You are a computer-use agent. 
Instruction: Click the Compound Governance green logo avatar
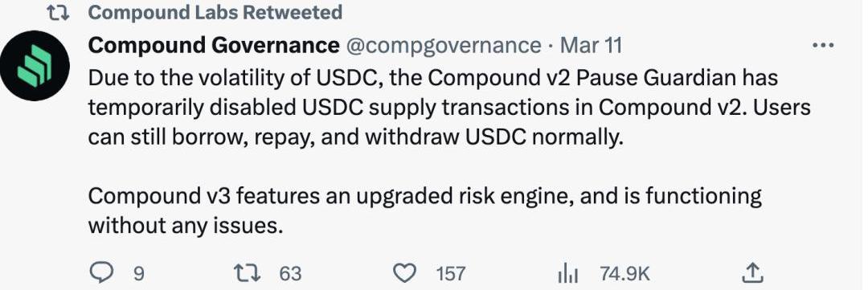pos(35,66)
